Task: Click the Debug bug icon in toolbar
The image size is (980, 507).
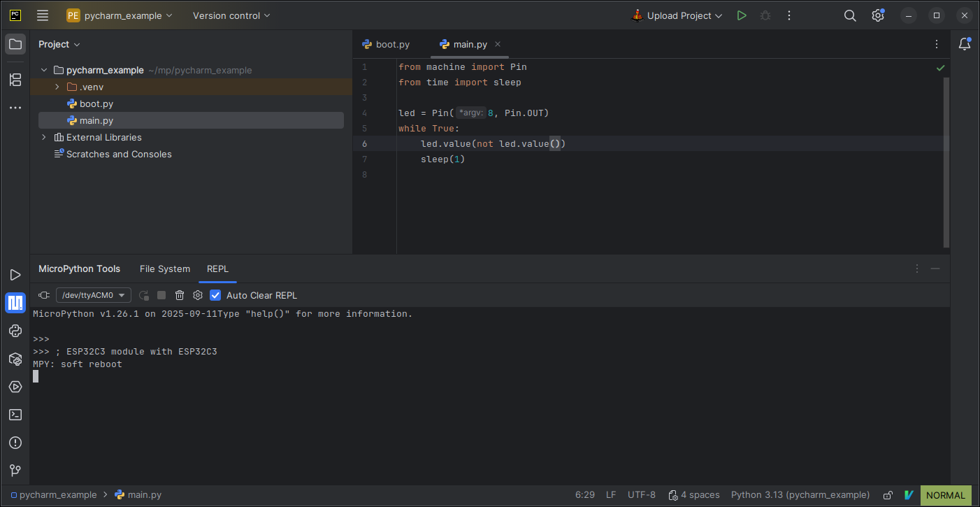Action: [x=765, y=15]
